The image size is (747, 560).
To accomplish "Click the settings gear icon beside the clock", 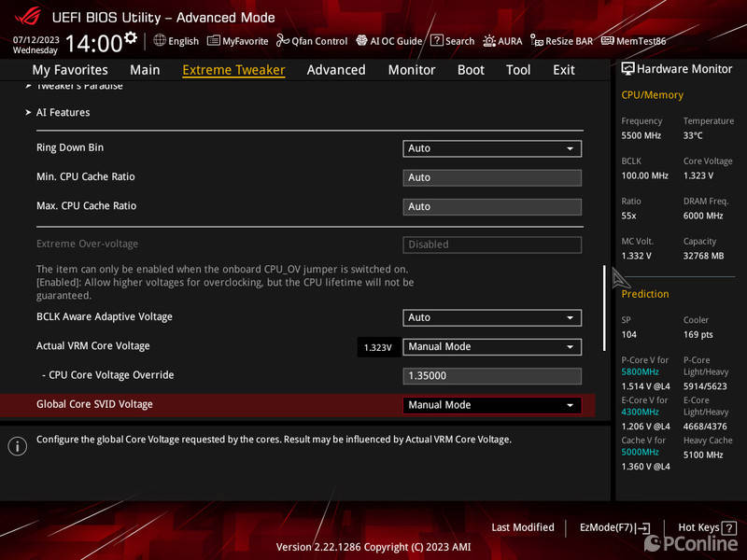I will tap(131, 38).
